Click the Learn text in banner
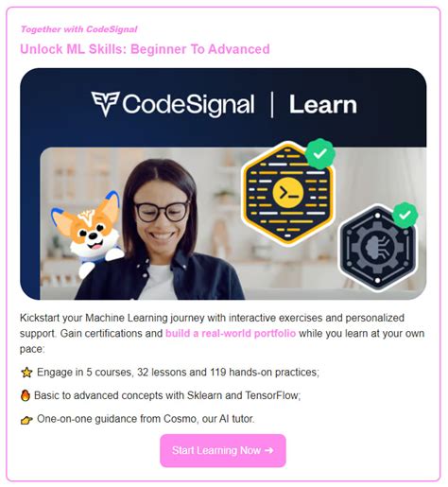448x487 pixels. (x=323, y=105)
